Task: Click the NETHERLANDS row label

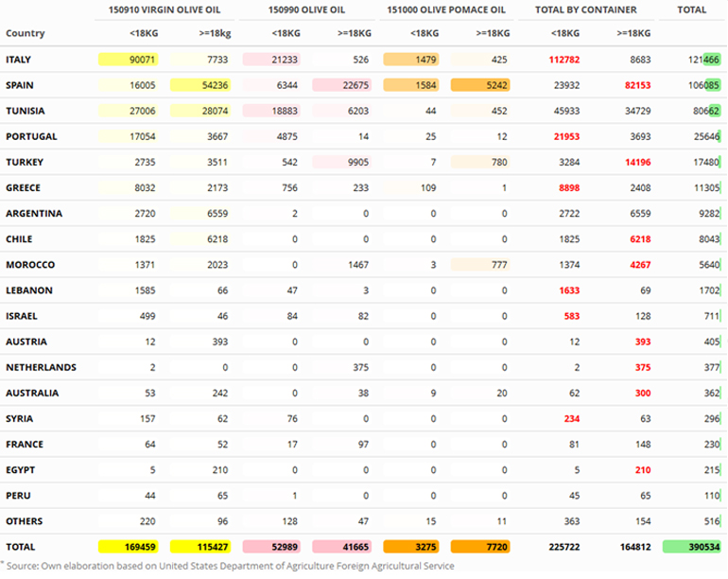Action: 41,367
